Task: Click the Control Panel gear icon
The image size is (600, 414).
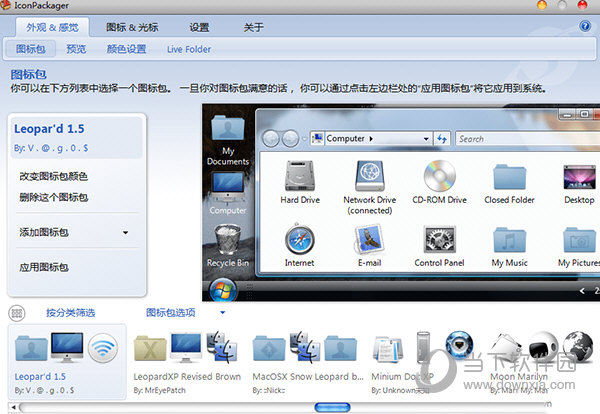Action: click(440, 240)
